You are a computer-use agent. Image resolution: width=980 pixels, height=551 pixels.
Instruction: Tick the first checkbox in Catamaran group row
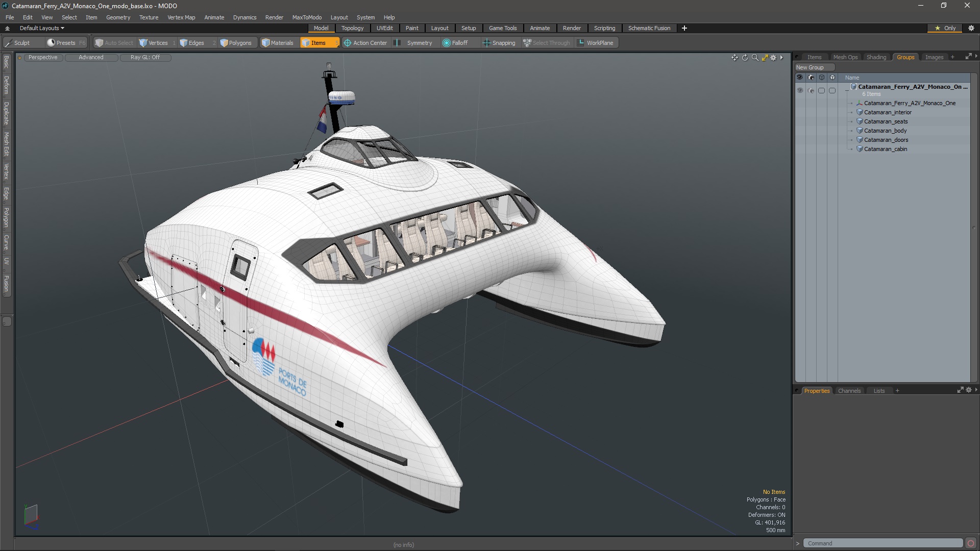coord(821,90)
